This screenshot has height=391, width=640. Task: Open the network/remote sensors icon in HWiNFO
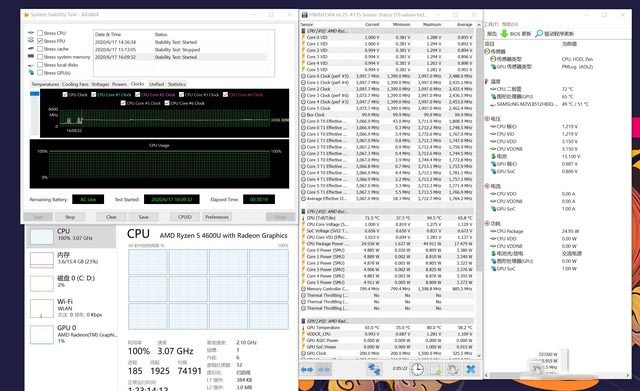pos(374,369)
